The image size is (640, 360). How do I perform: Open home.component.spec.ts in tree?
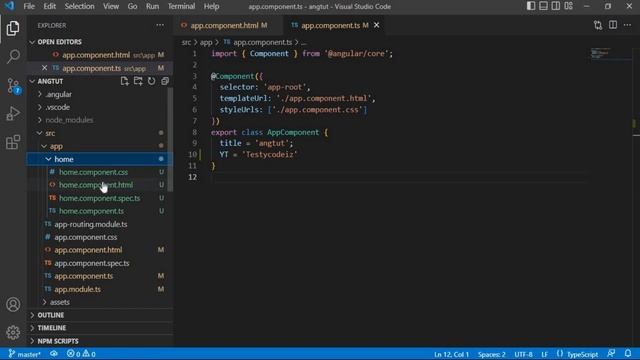click(x=100, y=198)
